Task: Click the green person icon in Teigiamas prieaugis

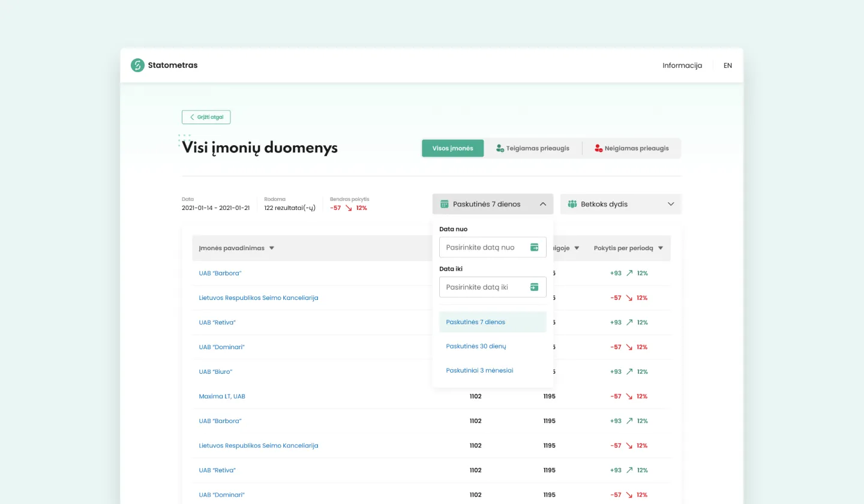Action: (500, 148)
